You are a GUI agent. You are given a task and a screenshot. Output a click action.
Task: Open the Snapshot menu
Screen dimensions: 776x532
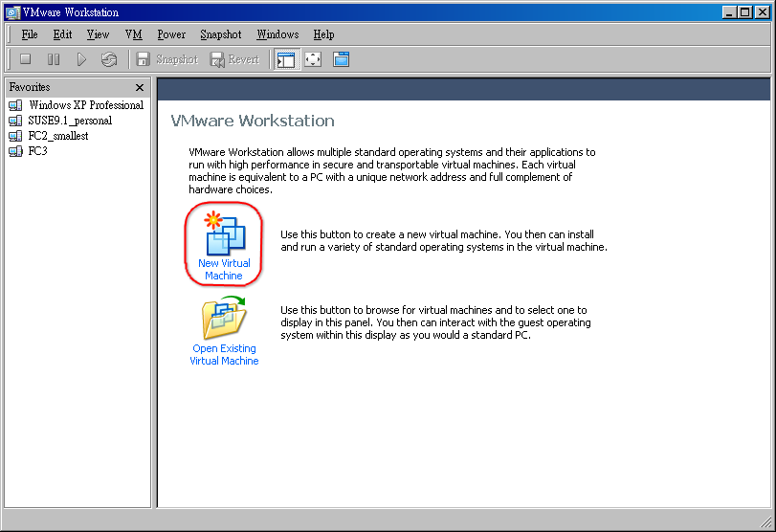point(221,34)
